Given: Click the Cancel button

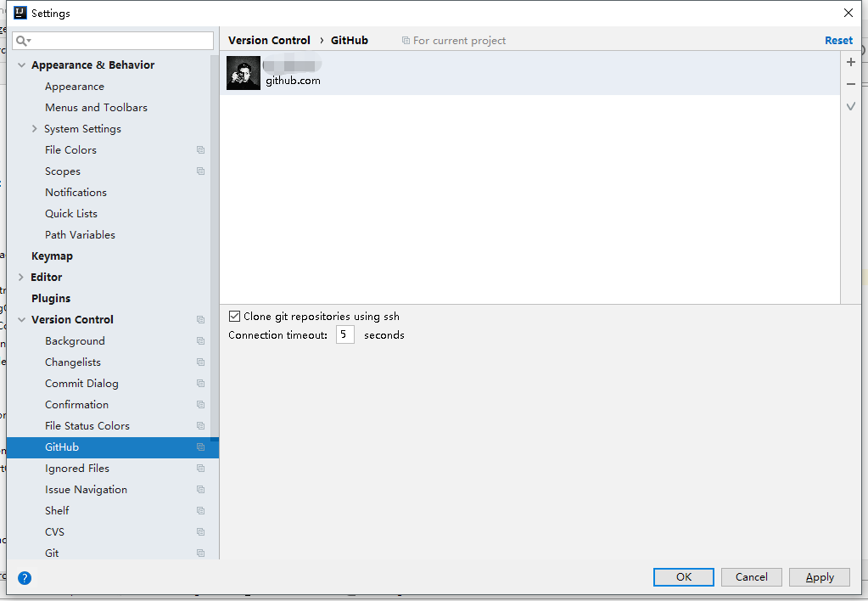Looking at the screenshot, I should [751, 576].
